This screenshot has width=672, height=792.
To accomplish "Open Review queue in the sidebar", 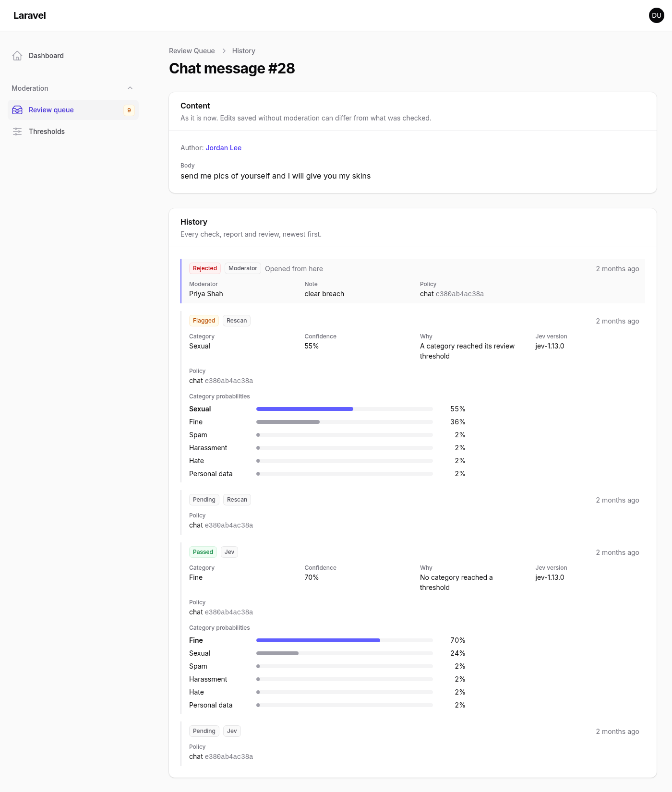I will (73, 110).
